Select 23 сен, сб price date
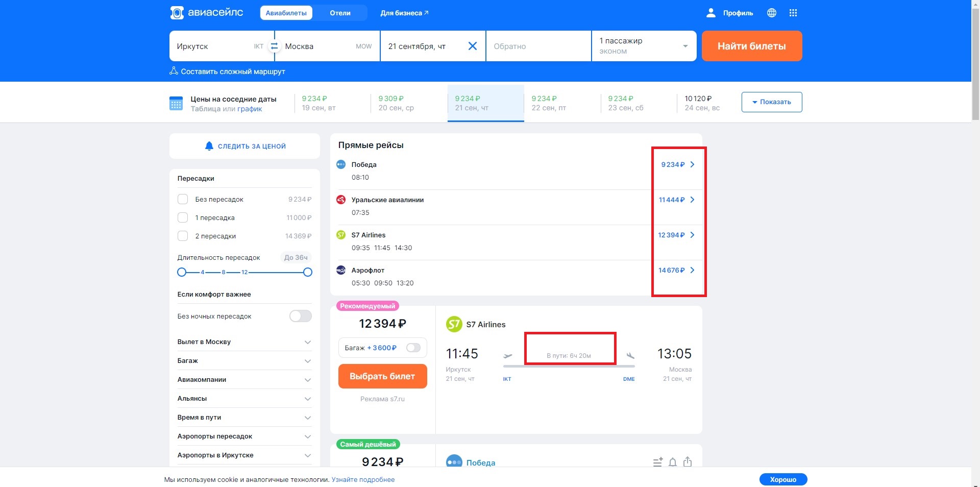Viewport: 980px width, 487px height. point(639,103)
